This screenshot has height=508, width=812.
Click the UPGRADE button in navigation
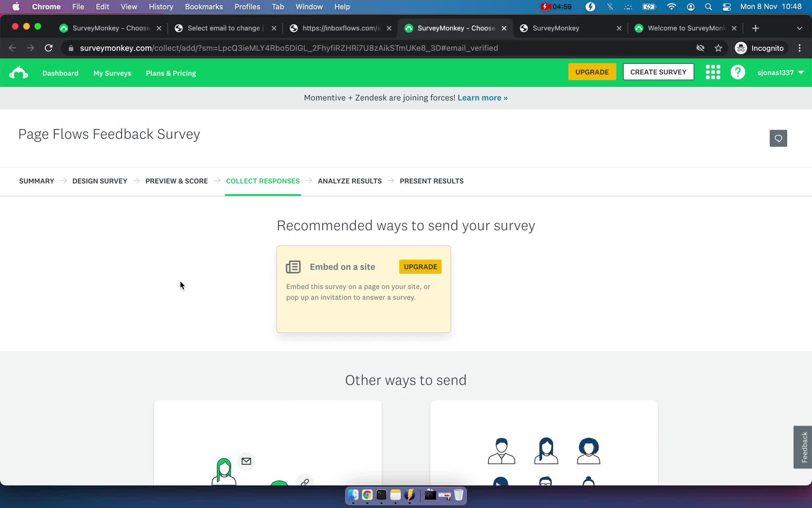coord(592,72)
